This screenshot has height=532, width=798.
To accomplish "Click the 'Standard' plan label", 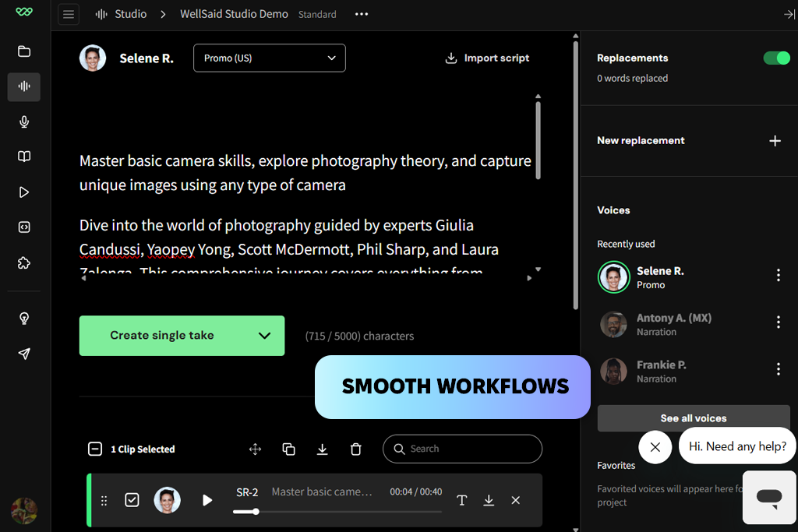I will (317, 14).
